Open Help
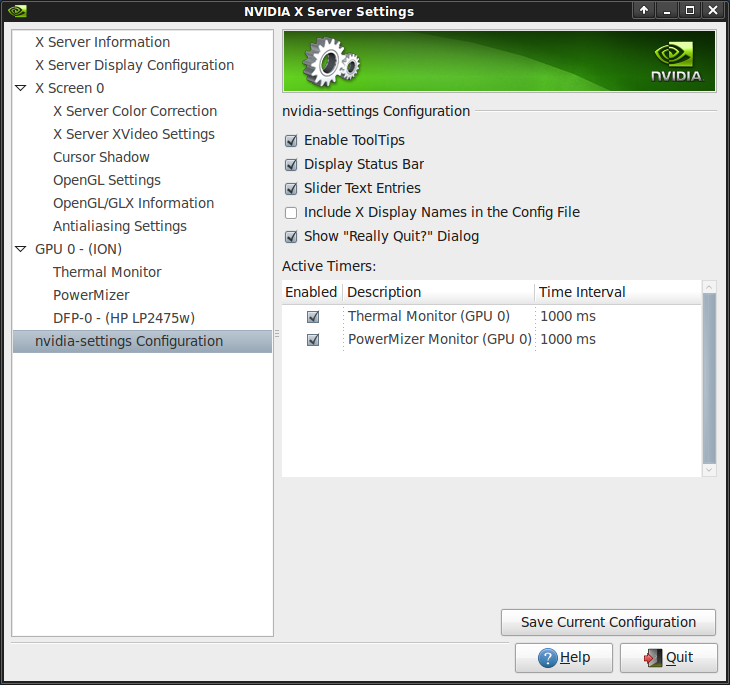 563,658
